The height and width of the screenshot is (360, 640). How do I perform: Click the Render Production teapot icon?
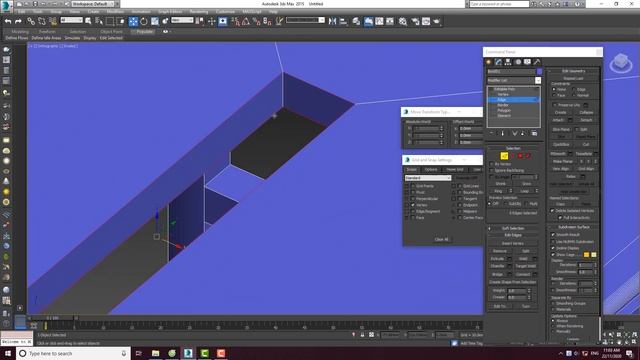click(x=437, y=21)
